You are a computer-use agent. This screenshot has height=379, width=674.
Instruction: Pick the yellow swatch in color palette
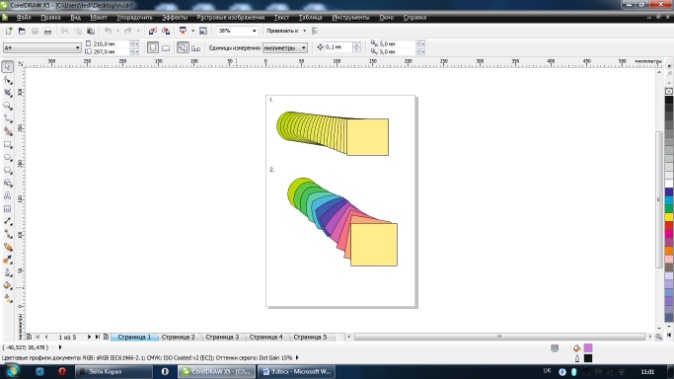(669, 217)
